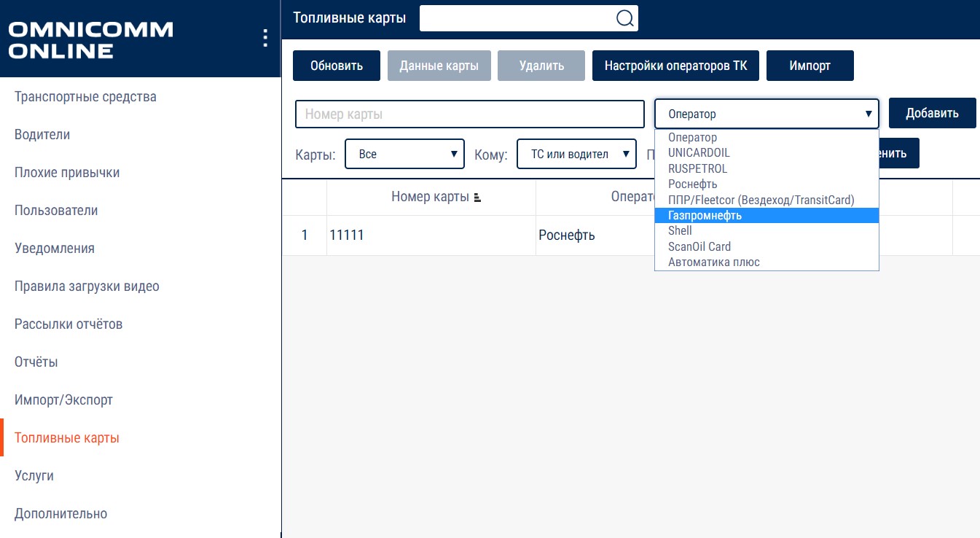
Task: Open the Карты filter dropdown showing Все
Action: (x=404, y=154)
